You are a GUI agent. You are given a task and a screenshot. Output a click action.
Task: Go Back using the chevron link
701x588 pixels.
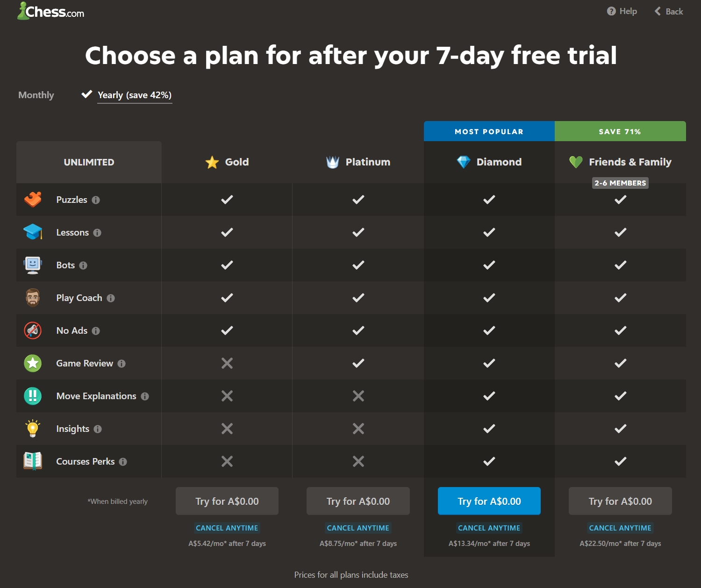pos(669,11)
